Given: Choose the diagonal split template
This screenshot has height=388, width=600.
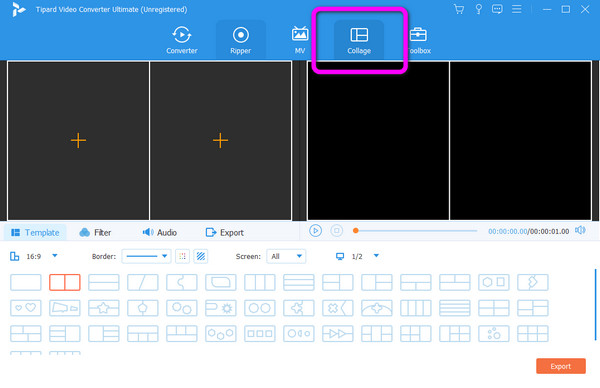Looking at the screenshot, I should [143, 282].
